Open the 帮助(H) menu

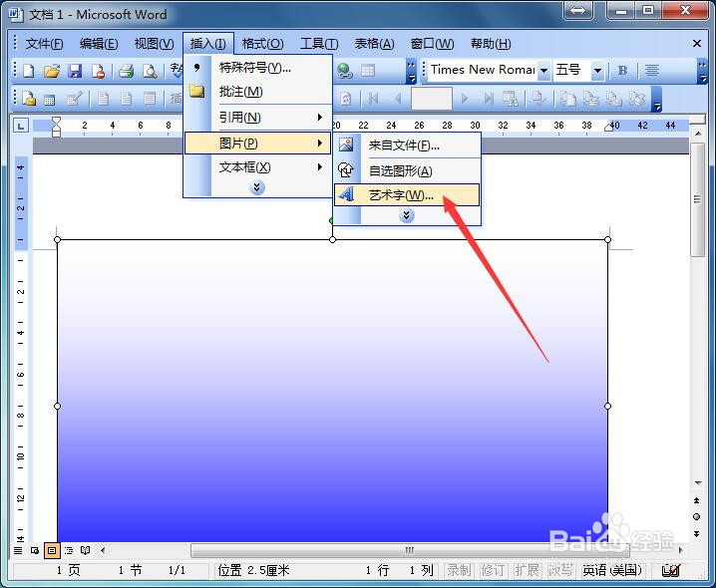491,44
